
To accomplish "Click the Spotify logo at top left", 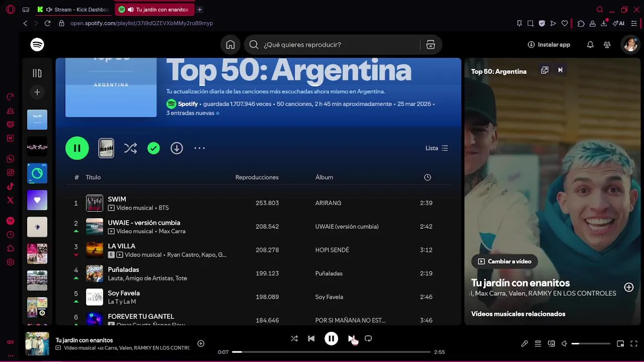I will (x=37, y=44).
